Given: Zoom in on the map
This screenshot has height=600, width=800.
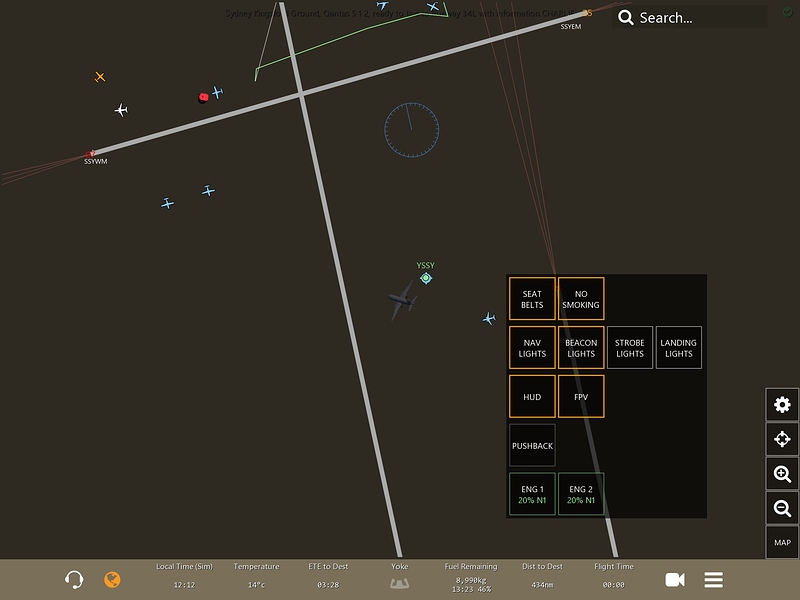Looking at the screenshot, I should click(782, 474).
